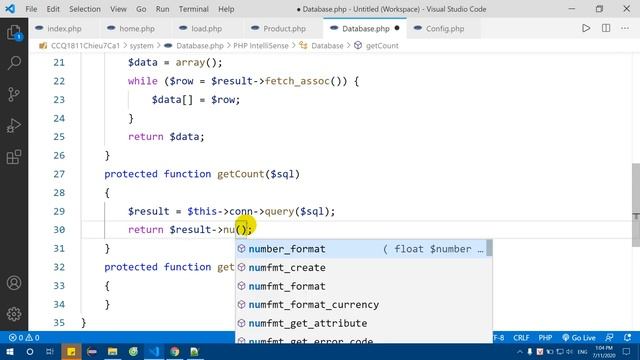Open the Search view in activity bar
The width and height of the screenshot is (640, 360).
pos(14,63)
